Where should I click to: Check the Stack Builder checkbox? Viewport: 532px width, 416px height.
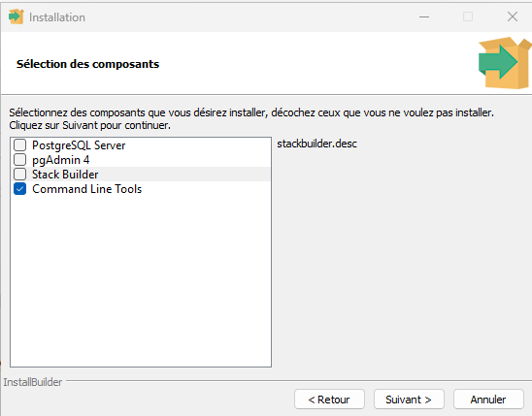point(19,175)
